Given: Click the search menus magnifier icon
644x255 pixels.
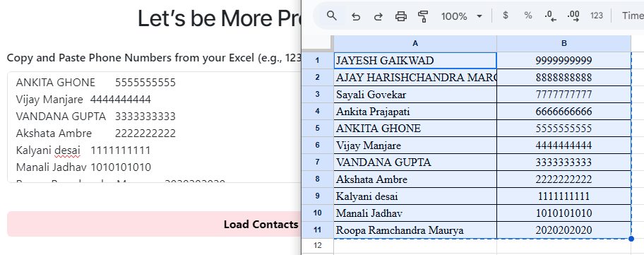Looking at the screenshot, I should tap(331, 16).
